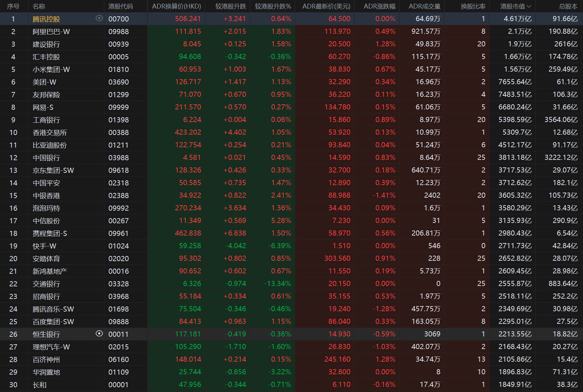Viewport: 583px width, 392px height.
Task: Click total shares 3564.06亿 cell
Action: coord(561,120)
